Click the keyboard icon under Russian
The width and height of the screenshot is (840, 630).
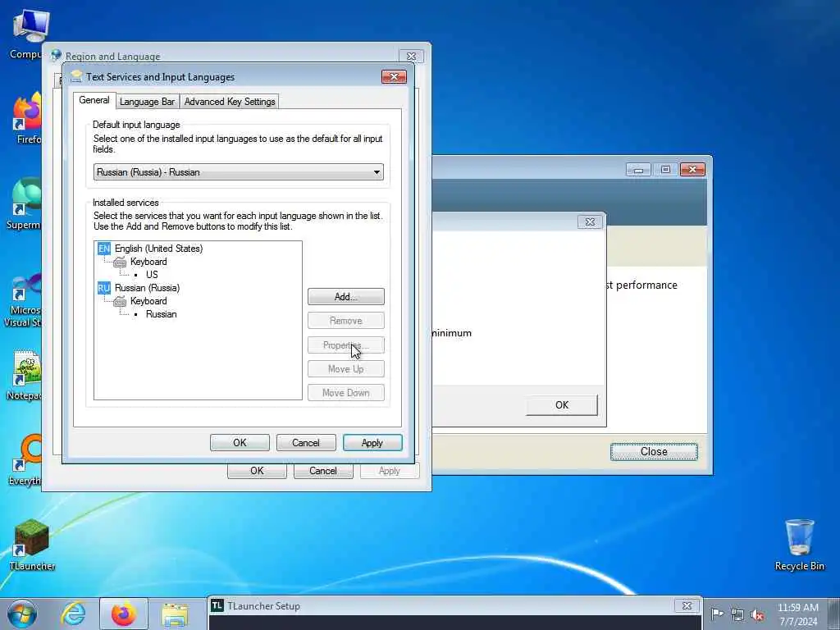[x=120, y=302]
